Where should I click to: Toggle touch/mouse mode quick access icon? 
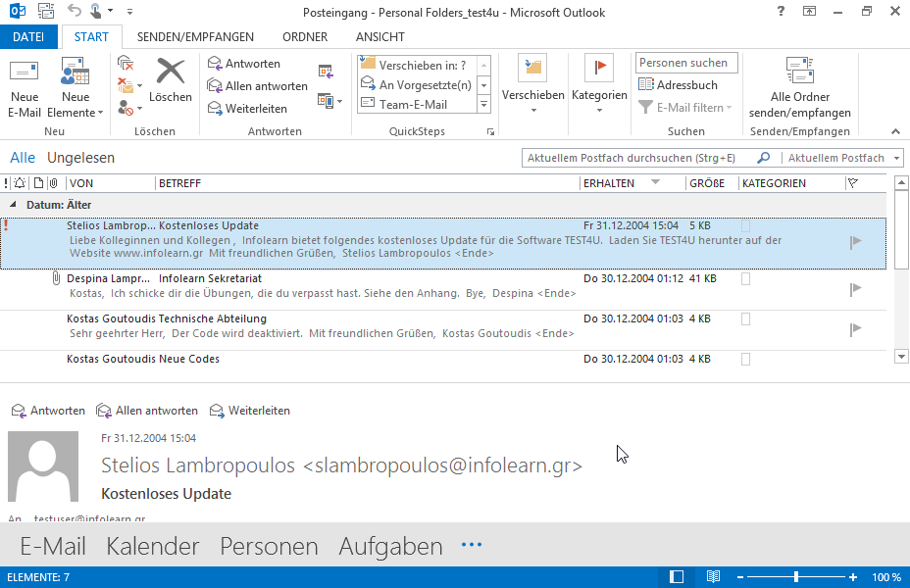coord(96,11)
